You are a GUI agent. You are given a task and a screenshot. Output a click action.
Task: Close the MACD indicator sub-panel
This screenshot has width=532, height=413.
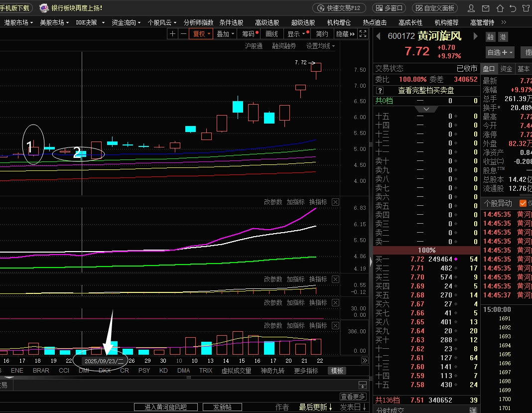pyautogui.click(x=335, y=202)
